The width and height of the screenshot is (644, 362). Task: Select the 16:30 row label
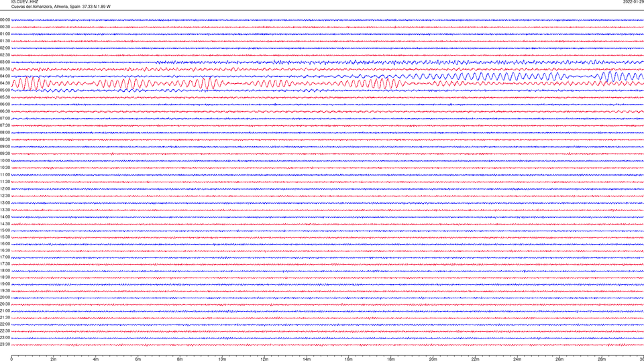(5, 250)
